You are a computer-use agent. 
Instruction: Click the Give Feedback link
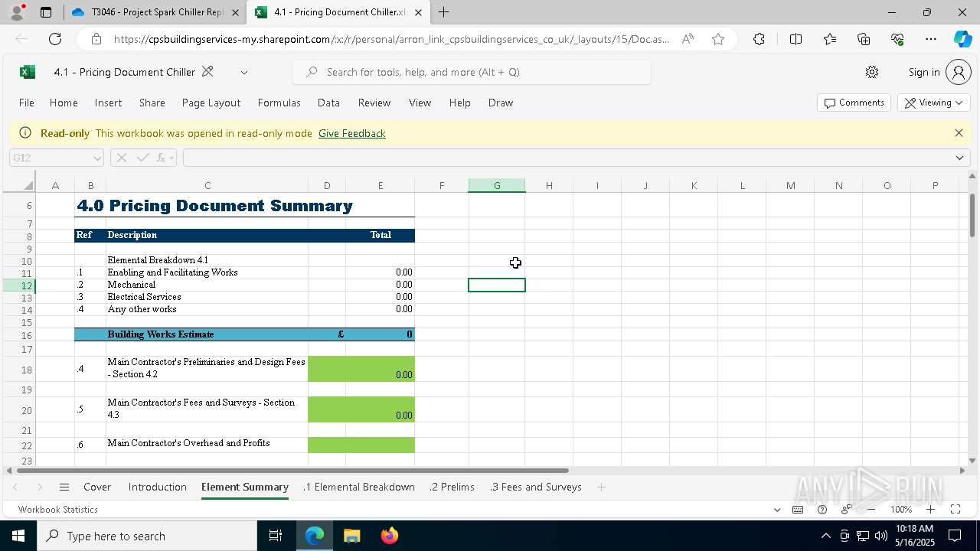[x=352, y=133]
